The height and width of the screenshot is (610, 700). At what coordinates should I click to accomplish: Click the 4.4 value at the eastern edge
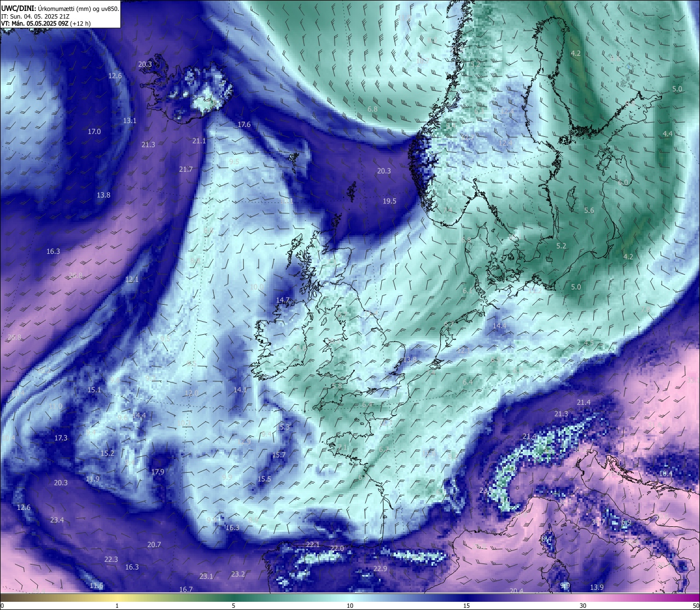click(668, 134)
